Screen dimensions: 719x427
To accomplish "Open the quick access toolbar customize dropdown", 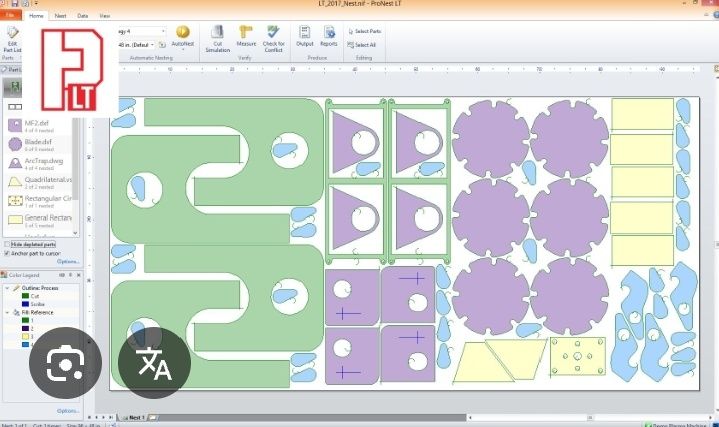I will (36, 4).
